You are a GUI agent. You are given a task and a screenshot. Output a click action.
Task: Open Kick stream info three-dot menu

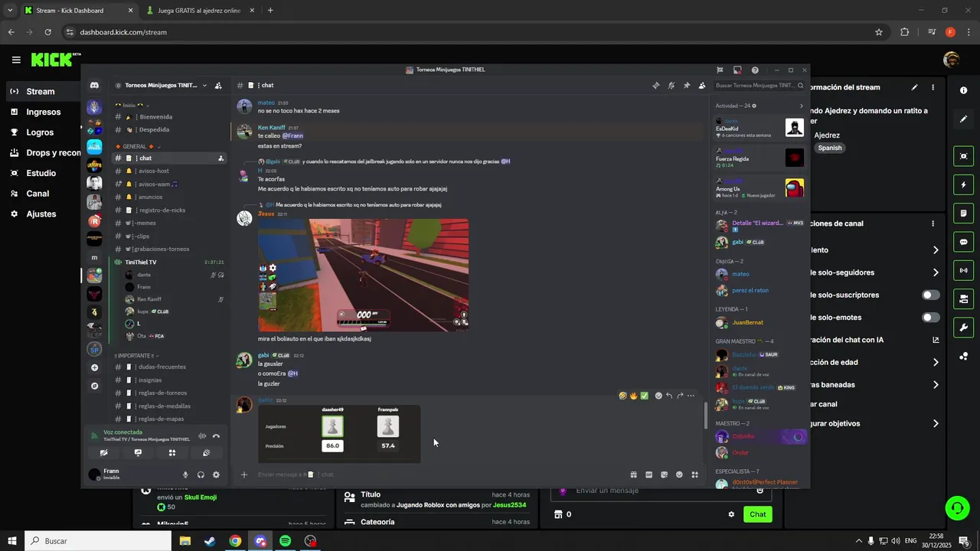[933, 87]
